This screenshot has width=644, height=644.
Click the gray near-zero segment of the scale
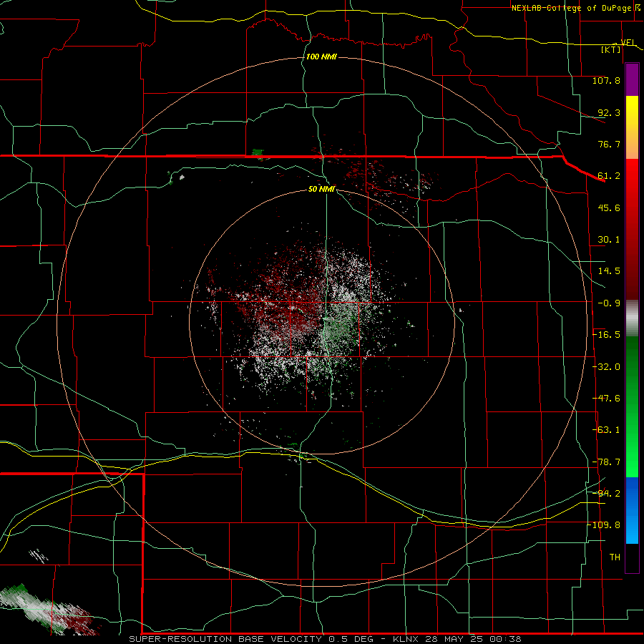[x=632, y=318]
